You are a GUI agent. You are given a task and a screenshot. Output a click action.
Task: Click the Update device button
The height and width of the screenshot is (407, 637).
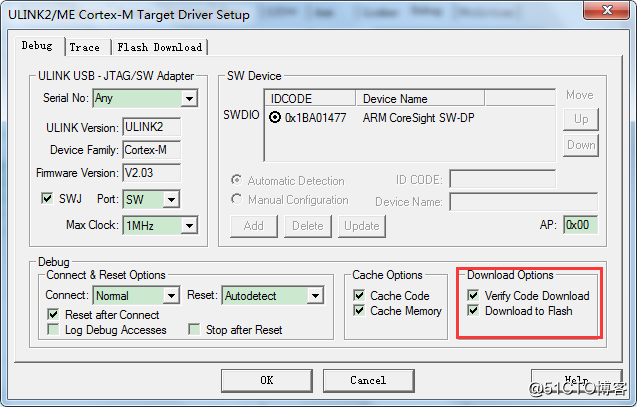(362, 226)
